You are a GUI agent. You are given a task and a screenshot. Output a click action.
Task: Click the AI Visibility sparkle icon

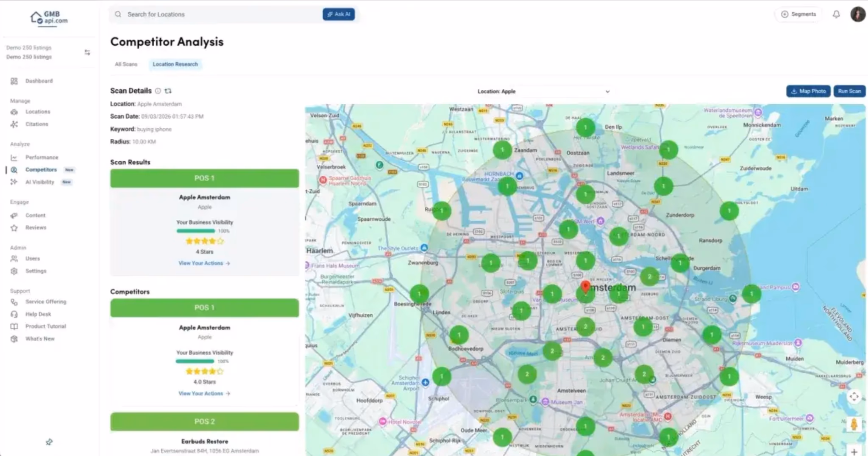14,182
